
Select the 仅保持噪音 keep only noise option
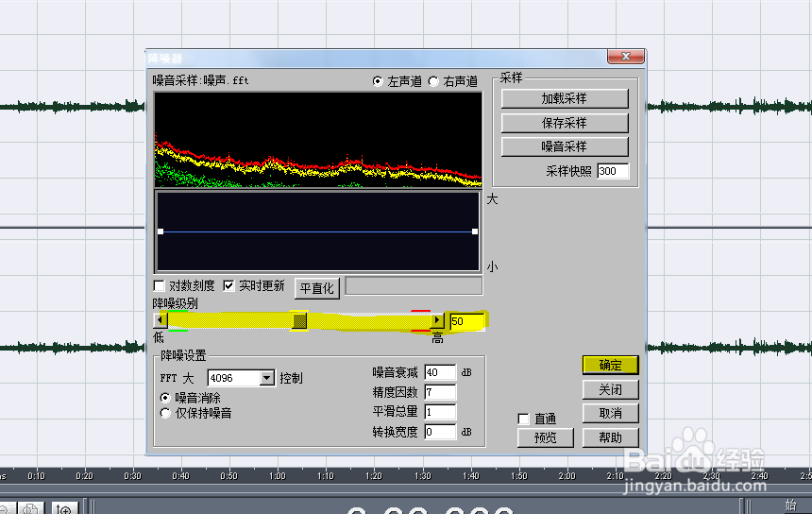165,413
